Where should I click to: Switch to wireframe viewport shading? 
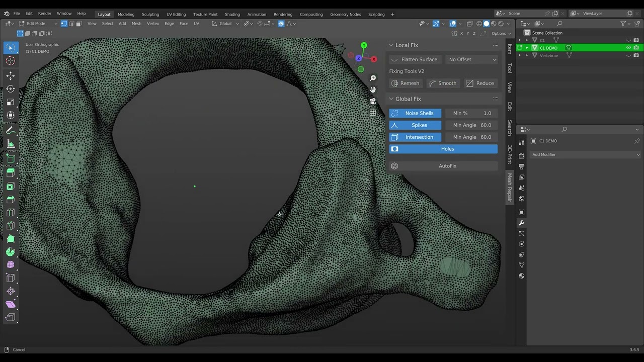[479, 24]
